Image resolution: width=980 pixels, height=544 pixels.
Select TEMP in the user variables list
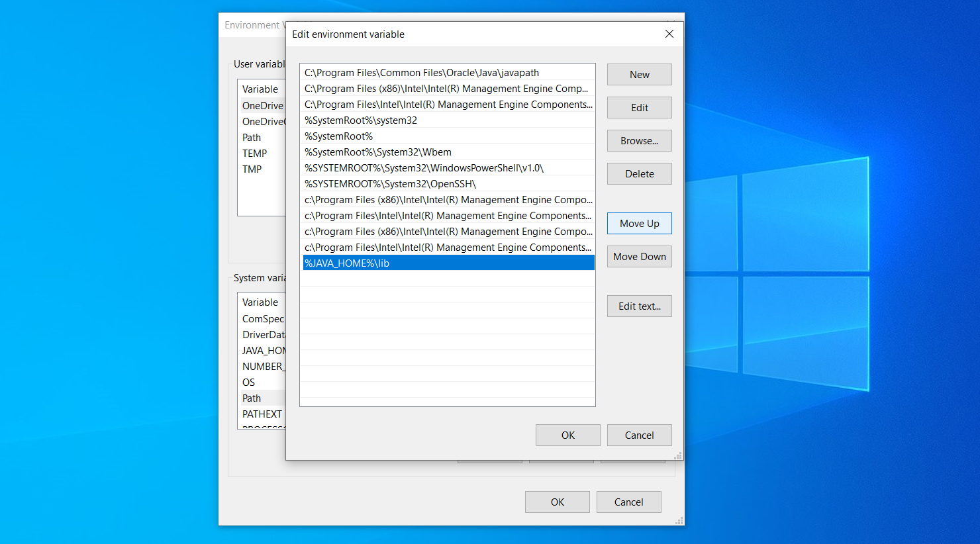tap(262, 154)
